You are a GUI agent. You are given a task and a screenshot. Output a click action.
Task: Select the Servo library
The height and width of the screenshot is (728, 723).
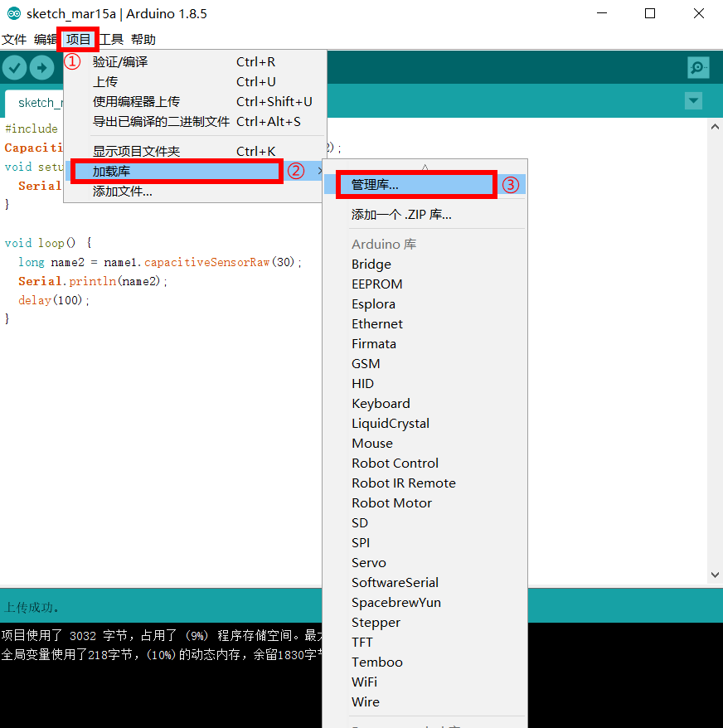pyautogui.click(x=369, y=562)
